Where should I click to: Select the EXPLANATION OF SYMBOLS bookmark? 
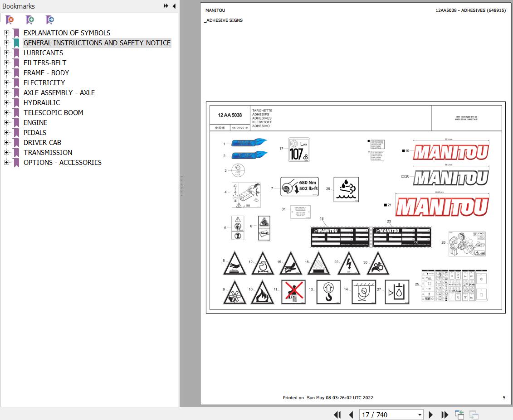tap(67, 33)
